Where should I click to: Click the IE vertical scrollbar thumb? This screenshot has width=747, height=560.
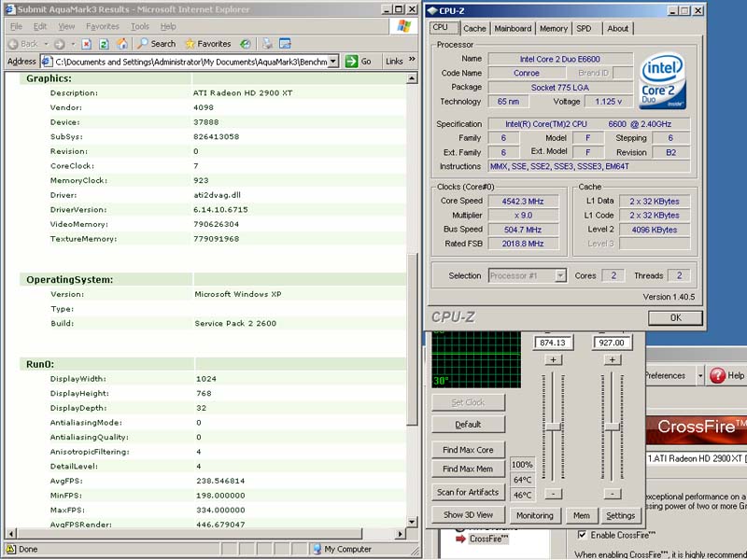pyautogui.click(x=412, y=339)
